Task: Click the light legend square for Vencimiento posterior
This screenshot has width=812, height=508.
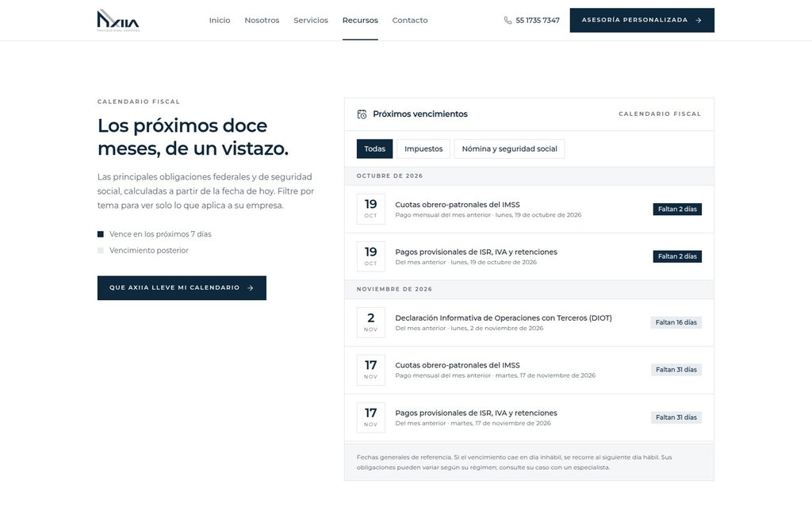Action: pos(101,250)
